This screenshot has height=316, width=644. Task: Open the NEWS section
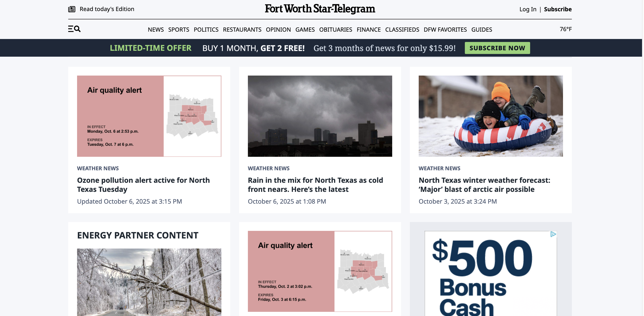(x=156, y=29)
